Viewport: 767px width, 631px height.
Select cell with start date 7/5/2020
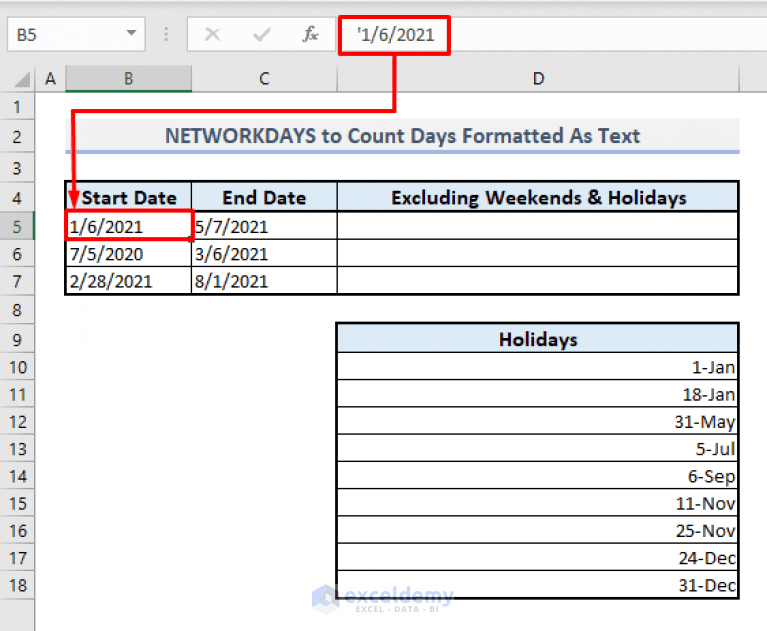point(129,253)
